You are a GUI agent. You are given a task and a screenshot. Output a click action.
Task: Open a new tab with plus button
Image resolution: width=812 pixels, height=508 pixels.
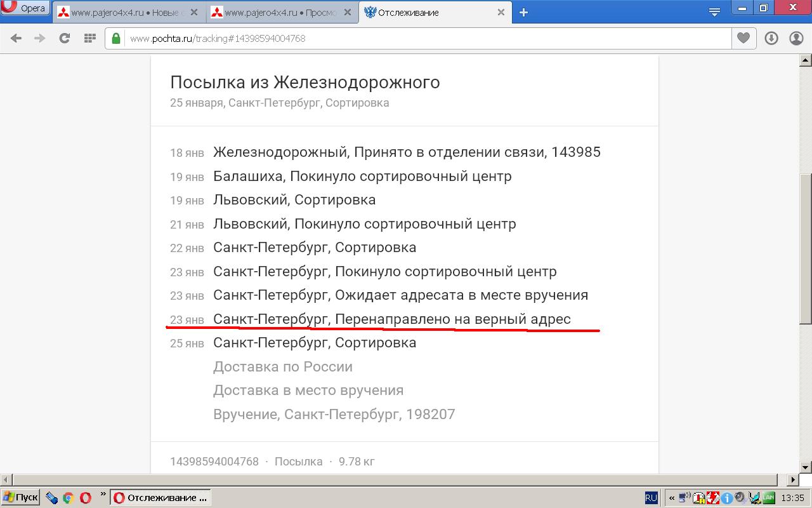pos(523,13)
